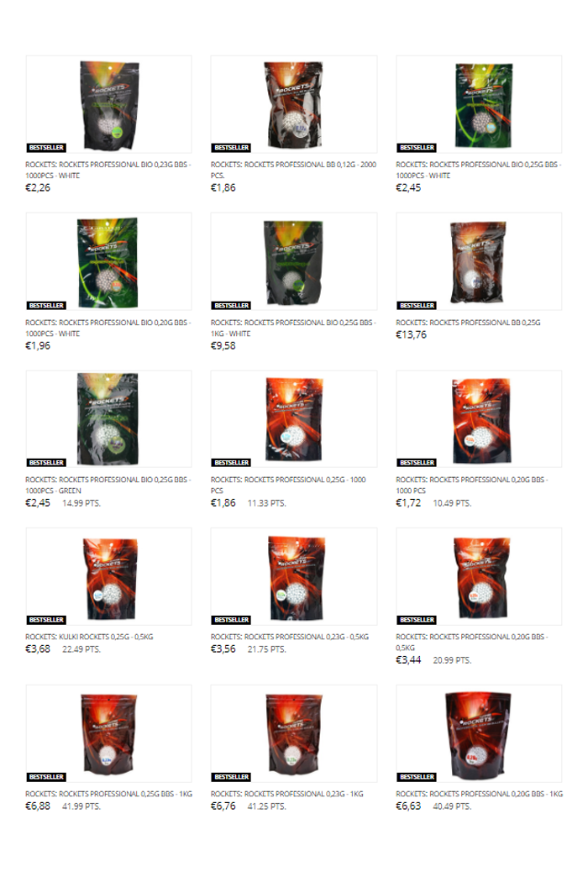Image resolution: width=588 pixels, height=882 pixels.
Task: Select the €3,56 price of 0,23g 0,5kg
Action: (223, 649)
